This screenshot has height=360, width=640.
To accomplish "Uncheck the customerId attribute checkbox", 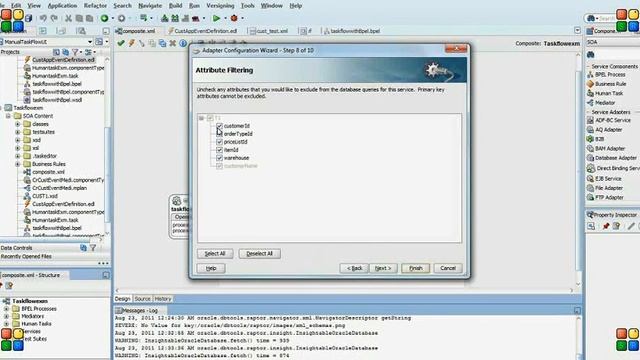I will pos(219,126).
